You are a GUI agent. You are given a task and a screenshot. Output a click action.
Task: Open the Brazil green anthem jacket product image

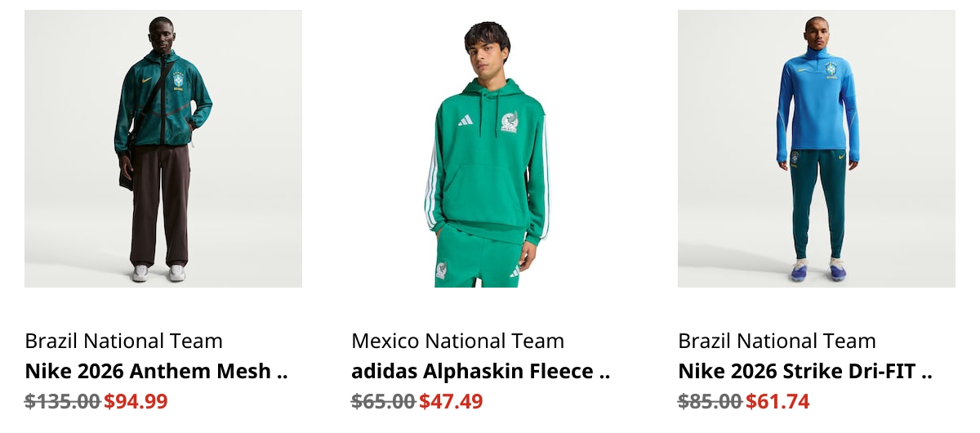tap(163, 149)
